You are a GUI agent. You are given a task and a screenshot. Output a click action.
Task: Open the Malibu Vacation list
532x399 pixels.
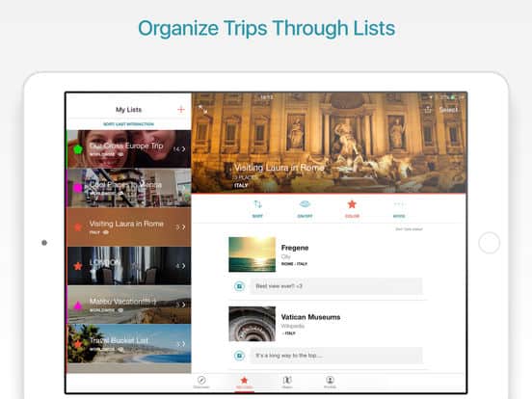coord(129,305)
